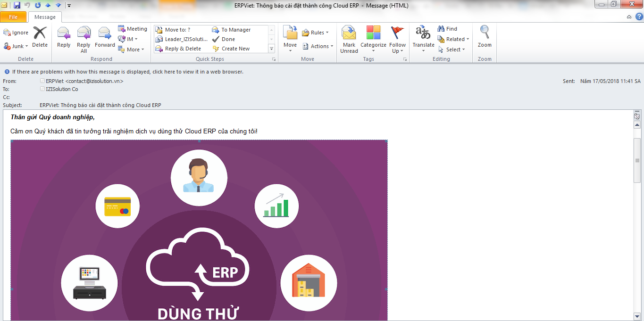
Task: Click the Repeat/Redo circular arrow icon
Action: click(x=37, y=5)
